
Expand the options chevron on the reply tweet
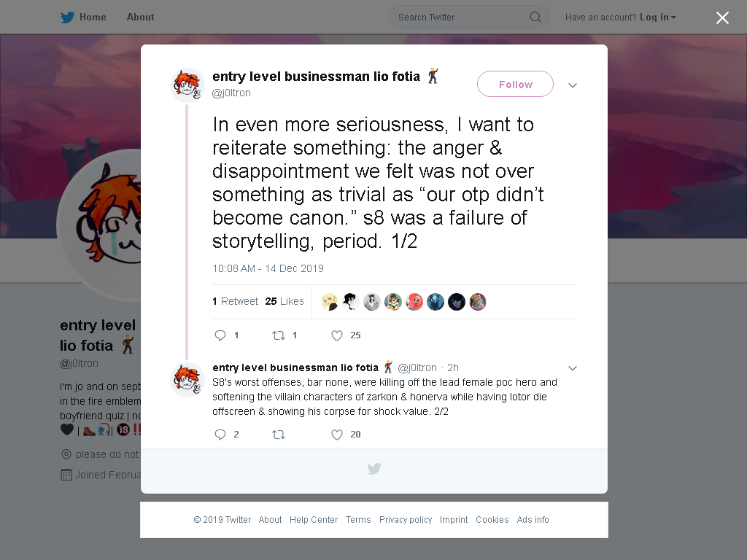click(x=573, y=368)
